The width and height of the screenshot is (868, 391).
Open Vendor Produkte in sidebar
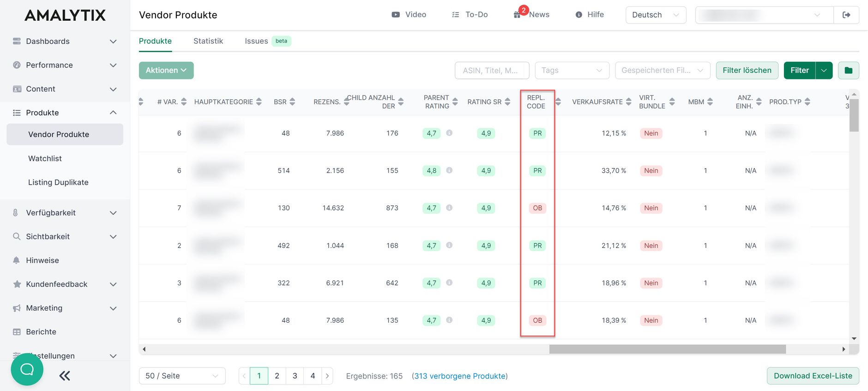tap(65, 134)
